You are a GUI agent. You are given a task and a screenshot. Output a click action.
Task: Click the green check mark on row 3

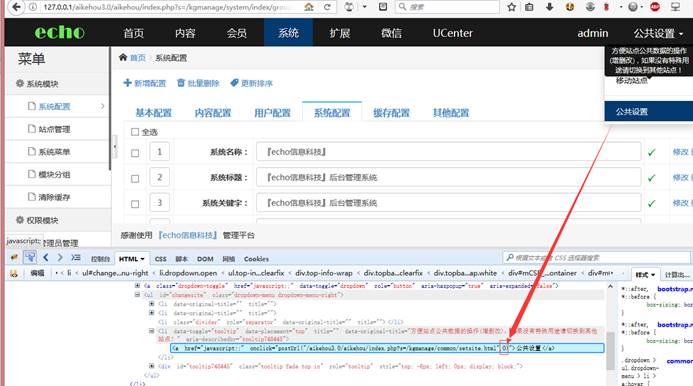point(651,203)
